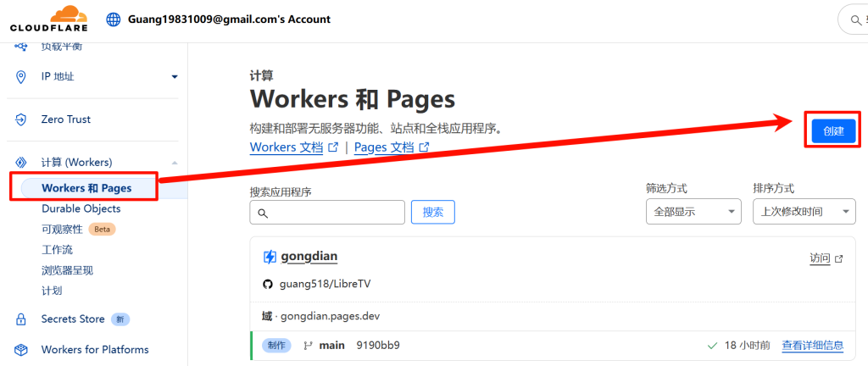Viewport: 868px width, 366px height.
Task: Click gongdian.pages.dev domain text
Action: [x=331, y=317]
